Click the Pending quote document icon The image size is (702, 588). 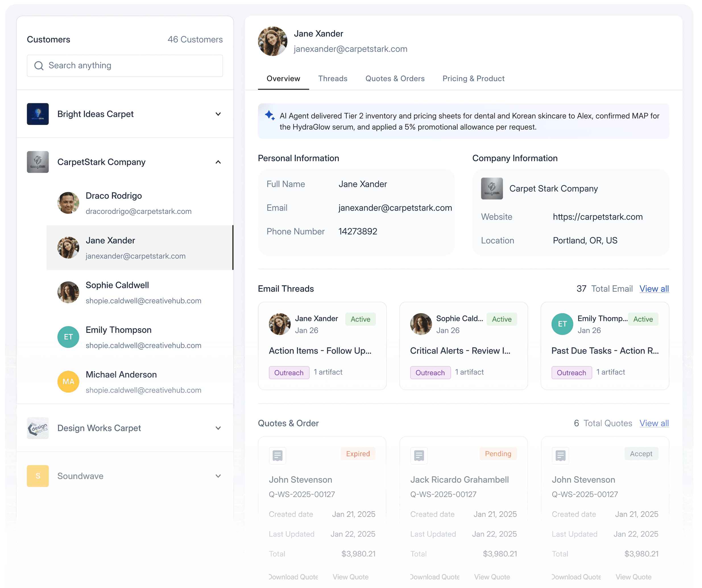419,455
